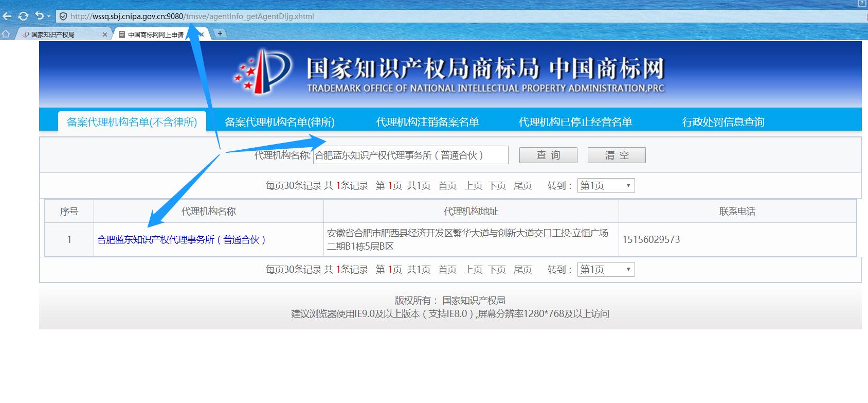Open 备案代理机构名单(律所) tab
This screenshot has width=868, height=403.
[x=280, y=122]
